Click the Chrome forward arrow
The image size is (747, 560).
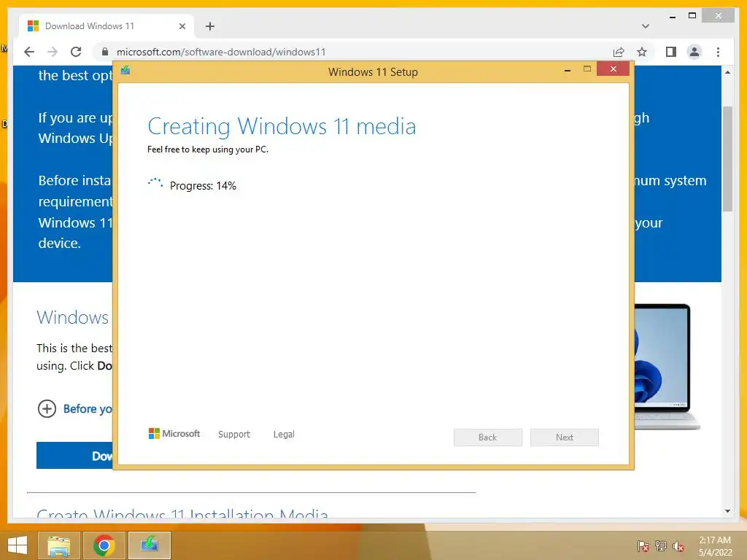[x=53, y=52]
